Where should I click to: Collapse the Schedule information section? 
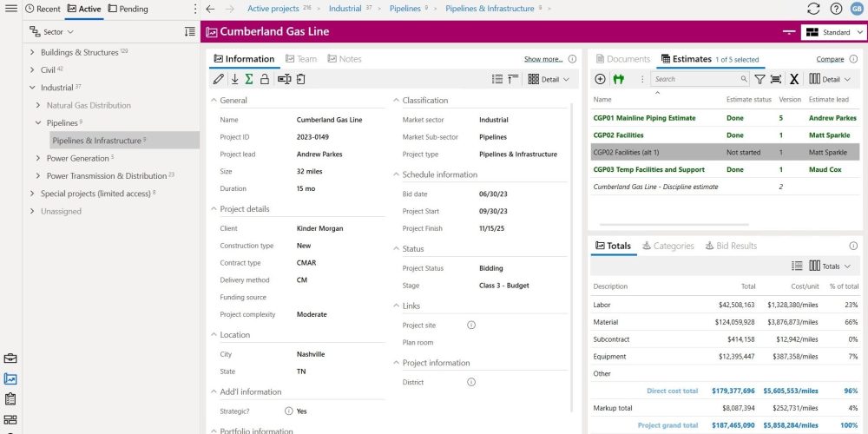[x=396, y=174]
